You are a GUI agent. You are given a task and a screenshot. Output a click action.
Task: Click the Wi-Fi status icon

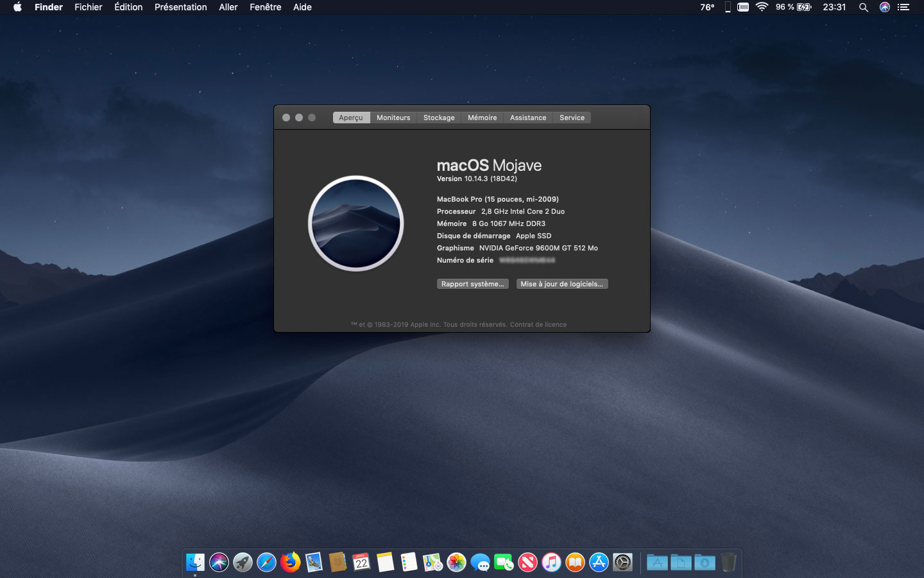(x=762, y=7)
